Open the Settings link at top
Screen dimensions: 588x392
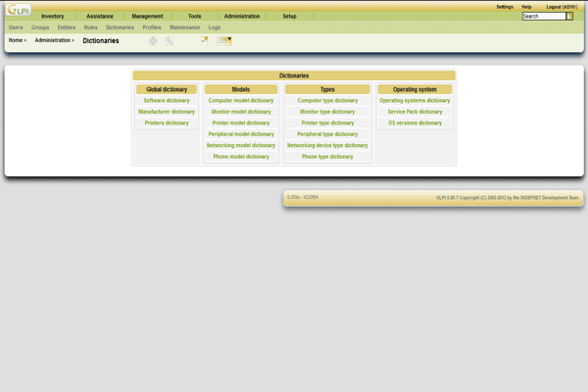pyautogui.click(x=505, y=7)
